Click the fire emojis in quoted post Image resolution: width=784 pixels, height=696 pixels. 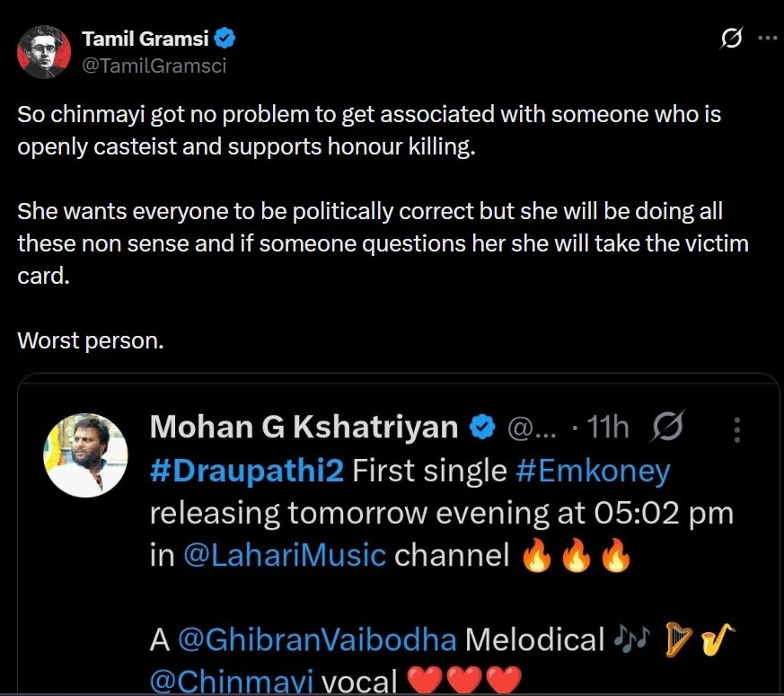click(577, 556)
